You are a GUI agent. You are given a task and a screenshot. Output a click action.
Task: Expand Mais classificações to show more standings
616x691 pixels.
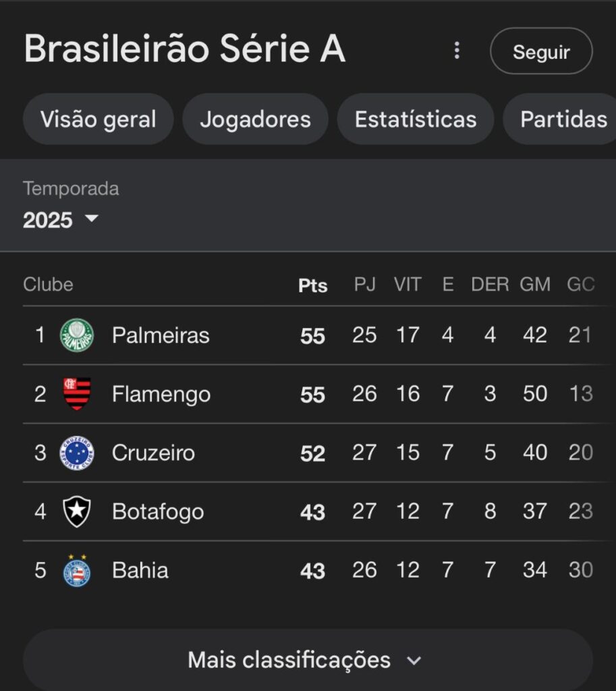[289, 659]
